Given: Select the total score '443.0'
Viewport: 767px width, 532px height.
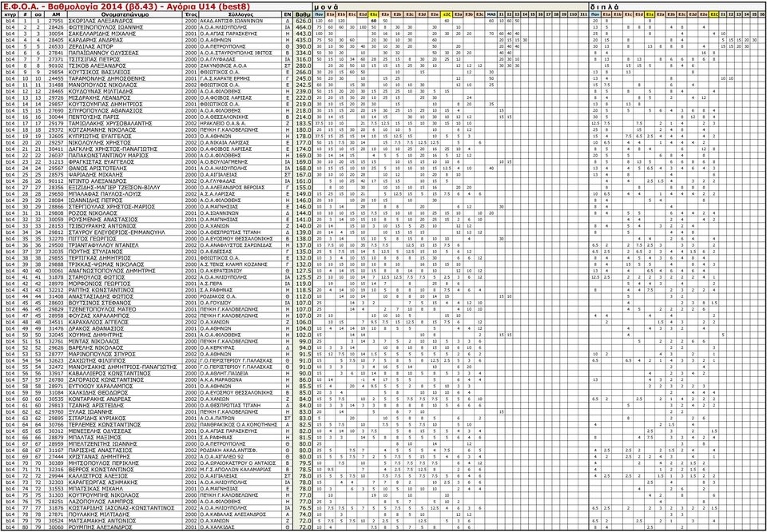Looking at the screenshot, I should click(x=303, y=34).
